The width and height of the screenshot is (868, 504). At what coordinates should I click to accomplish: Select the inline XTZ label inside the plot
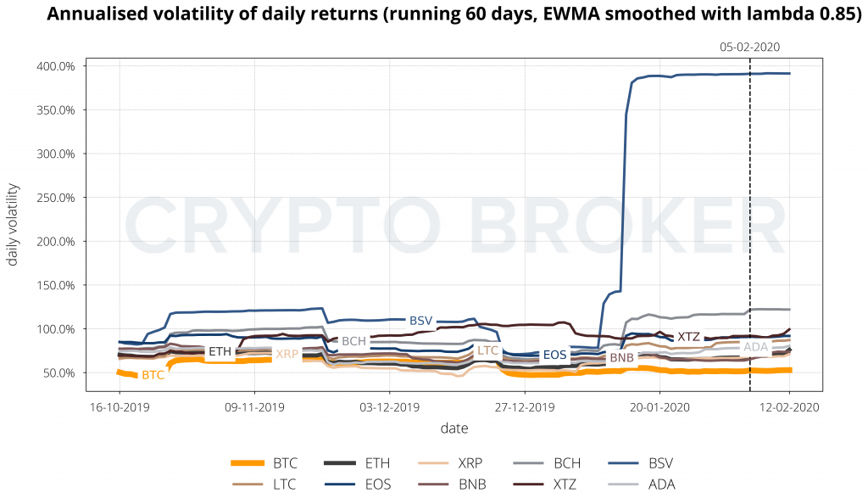point(688,337)
